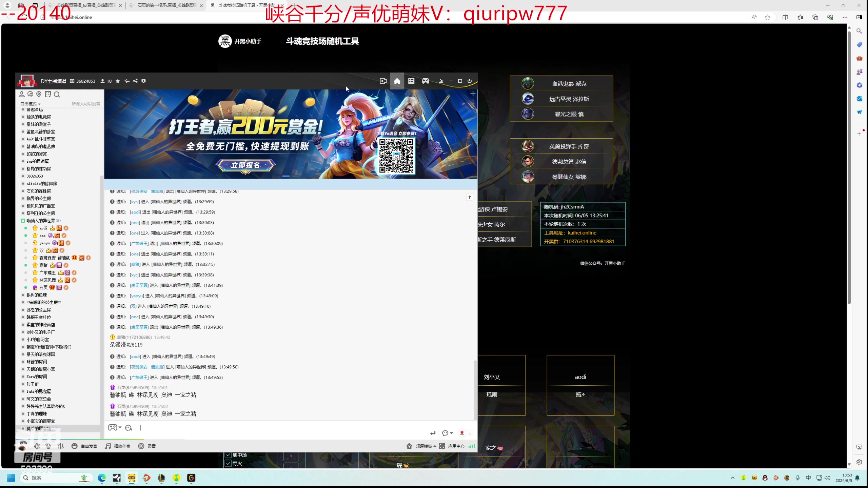The image size is (868, 488).
Task: Open the 应用中心 app center
Action: pos(452,446)
